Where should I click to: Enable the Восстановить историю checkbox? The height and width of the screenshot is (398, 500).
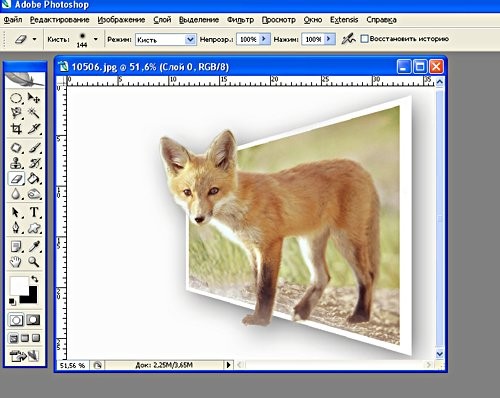[x=365, y=39]
